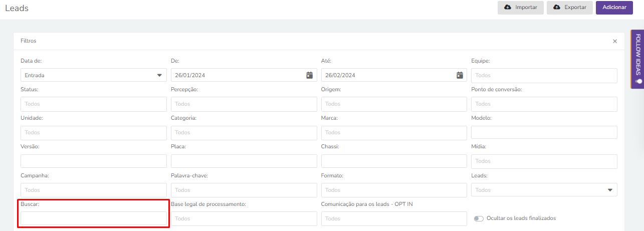The width and height of the screenshot is (644, 231).
Task: Toggle Ocultar os leads finalizados switch
Action: tap(479, 218)
